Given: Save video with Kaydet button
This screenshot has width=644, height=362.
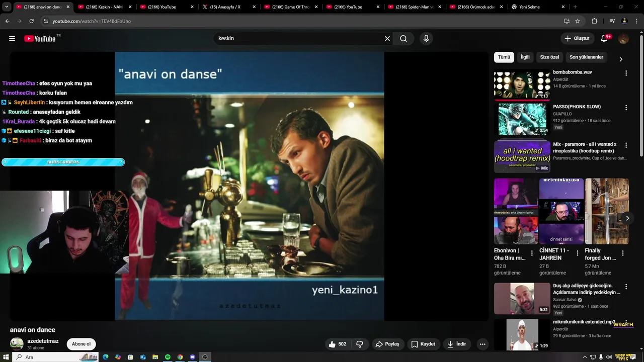Looking at the screenshot, I should point(423,344).
